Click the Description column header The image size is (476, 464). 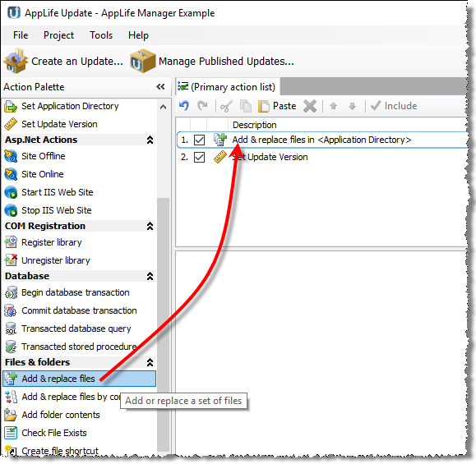255,125
